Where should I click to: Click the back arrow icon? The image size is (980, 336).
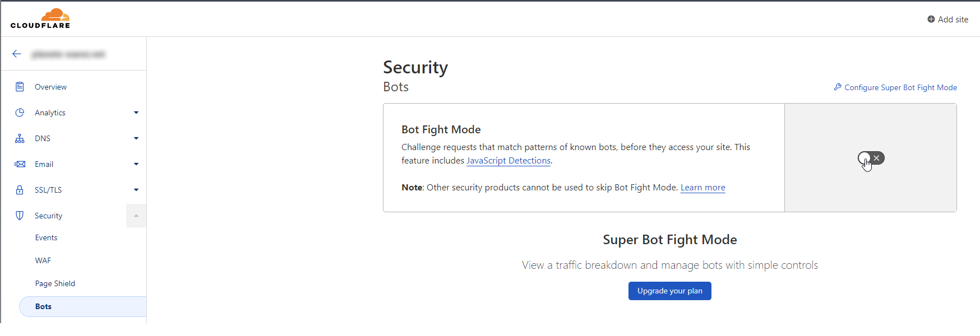click(x=17, y=54)
